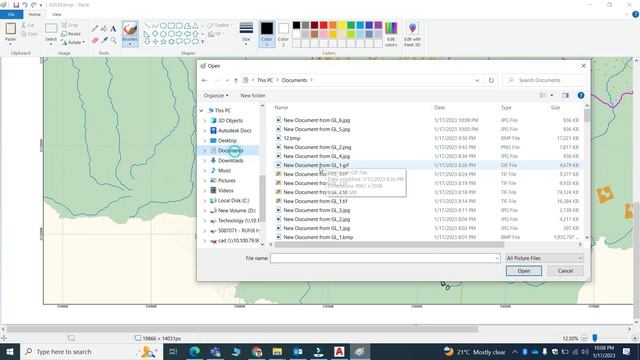Sort files by the Date column header

[440, 108]
